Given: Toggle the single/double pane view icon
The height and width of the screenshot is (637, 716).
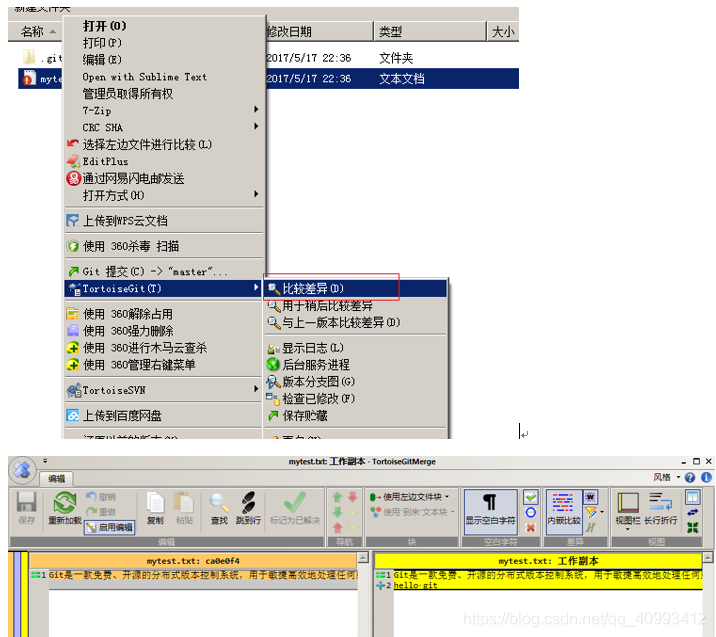Looking at the screenshot, I should tap(693, 497).
